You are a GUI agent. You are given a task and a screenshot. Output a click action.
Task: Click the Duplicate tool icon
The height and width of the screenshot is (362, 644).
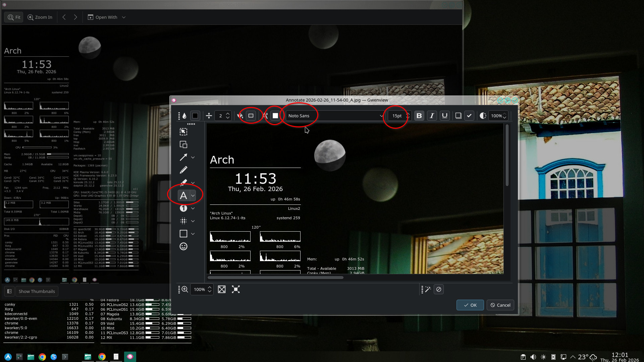pyautogui.click(x=183, y=144)
